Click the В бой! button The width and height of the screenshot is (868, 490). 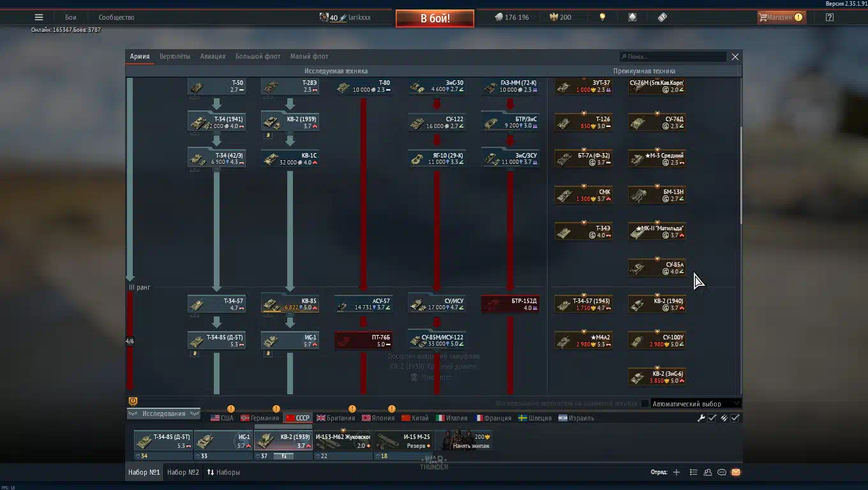tap(435, 18)
